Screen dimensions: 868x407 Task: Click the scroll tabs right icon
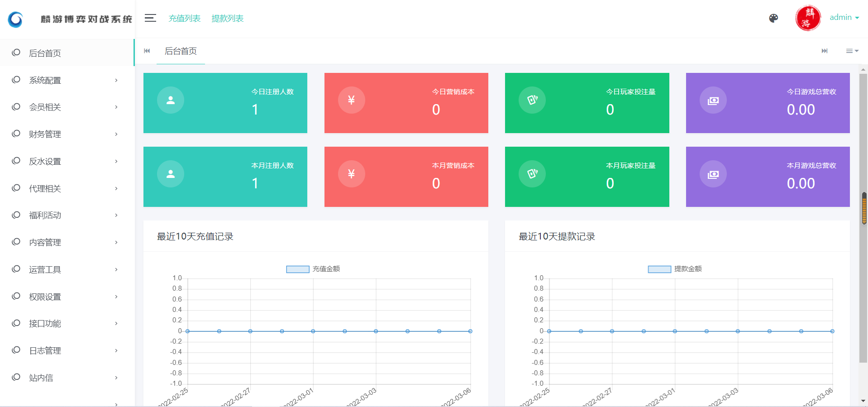click(825, 51)
